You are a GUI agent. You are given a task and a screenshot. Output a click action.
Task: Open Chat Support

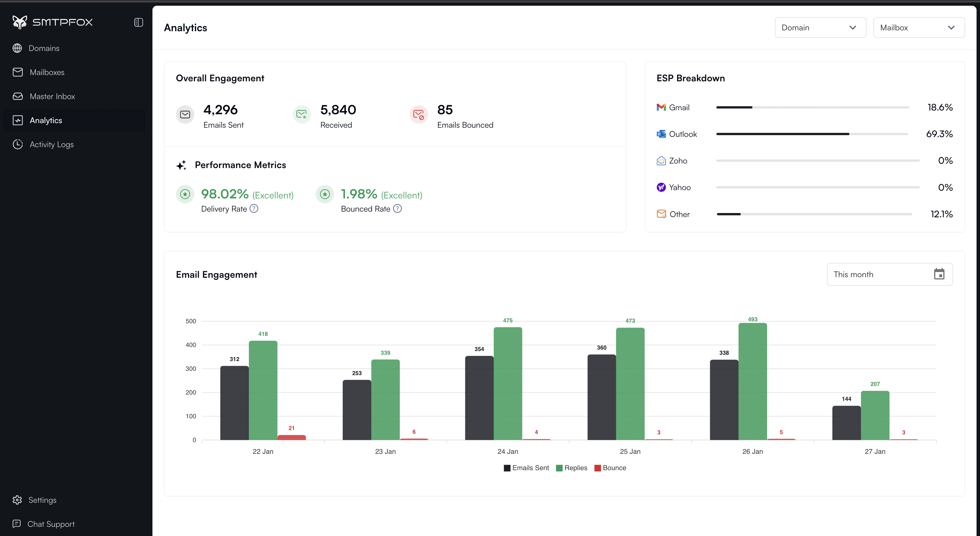point(51,524)
